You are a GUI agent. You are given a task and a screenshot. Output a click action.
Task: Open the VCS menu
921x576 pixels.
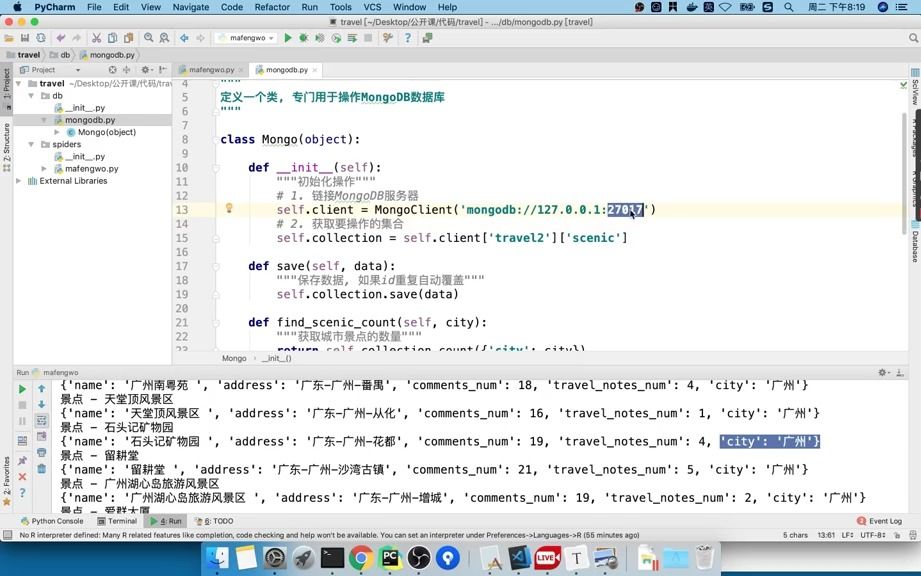tap(370, 7)
